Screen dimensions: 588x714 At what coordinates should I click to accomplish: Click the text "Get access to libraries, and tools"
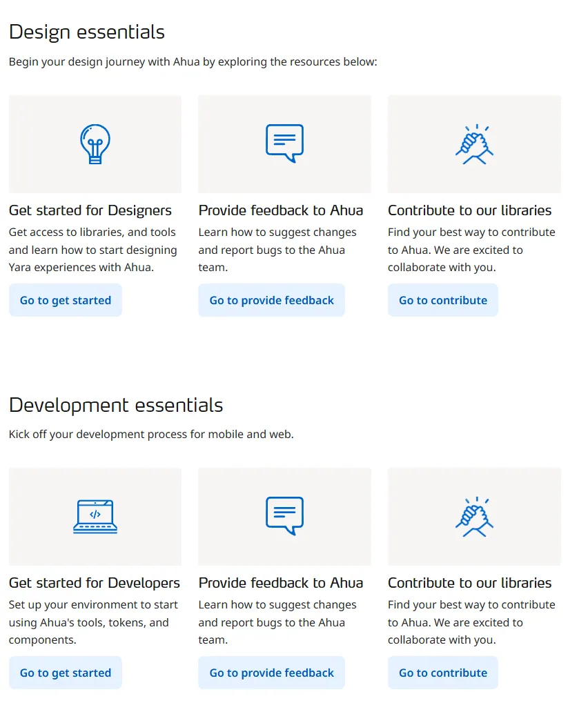[92, 232]
